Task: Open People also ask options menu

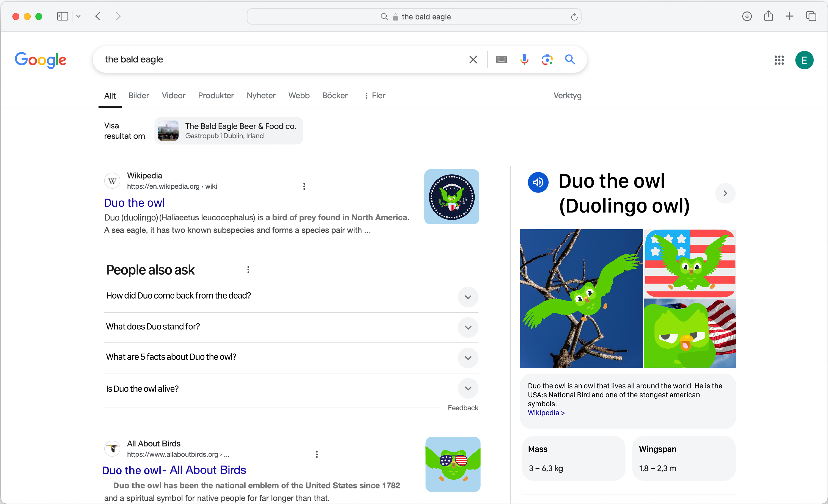Action: (248, 270)
